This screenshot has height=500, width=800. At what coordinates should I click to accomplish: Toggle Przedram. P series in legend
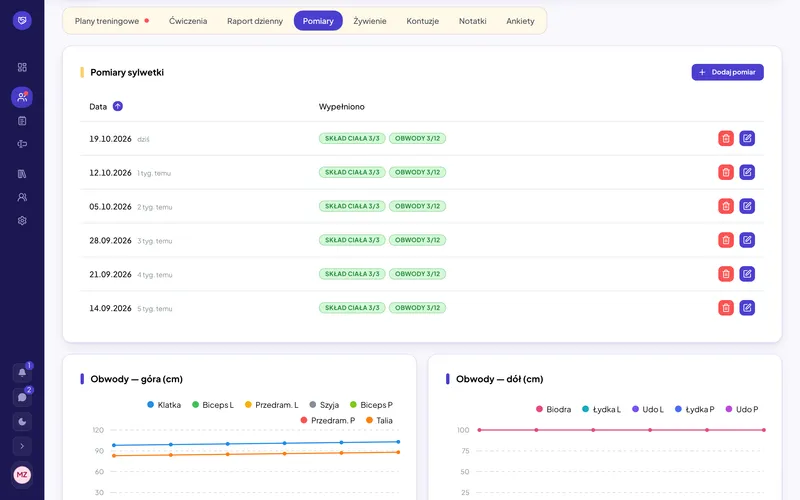pyautogui.click(x=328, y=420)
